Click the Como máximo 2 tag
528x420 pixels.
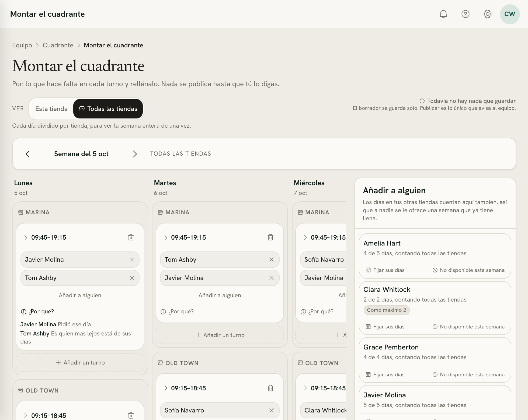click(x=387, y=310)
